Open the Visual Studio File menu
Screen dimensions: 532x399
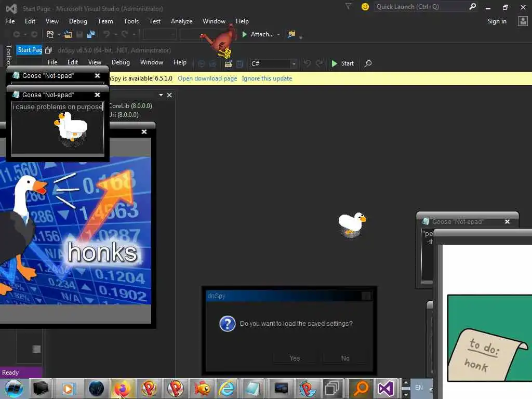[10, 21]
